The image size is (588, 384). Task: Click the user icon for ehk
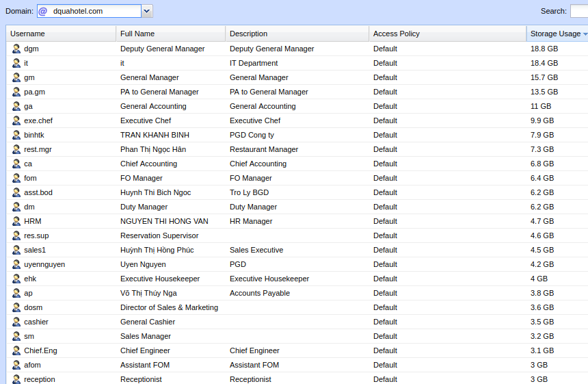16,279
